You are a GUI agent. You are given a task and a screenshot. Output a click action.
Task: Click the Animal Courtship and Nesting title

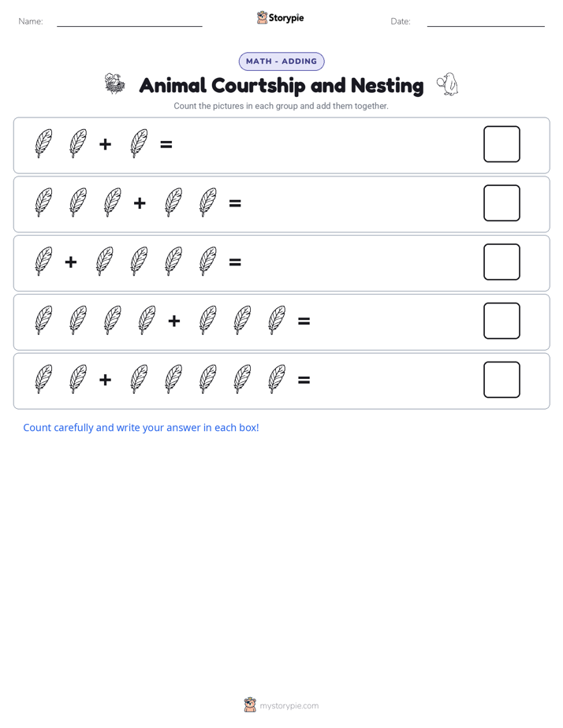(x=281, y=85)
